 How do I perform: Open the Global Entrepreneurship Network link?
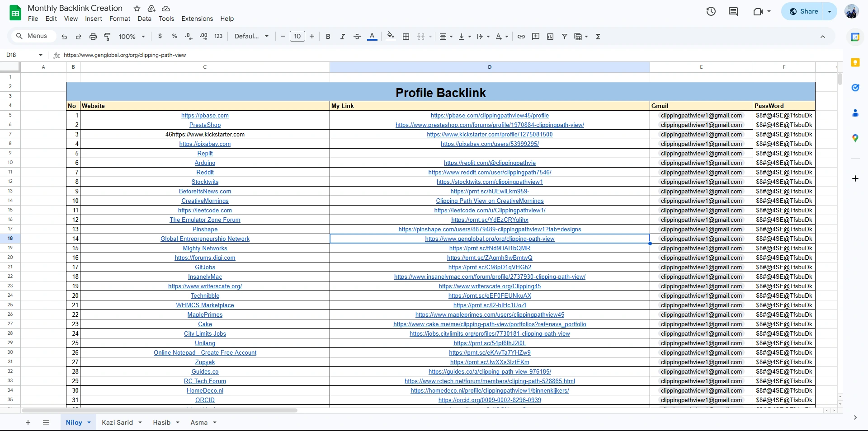(205, 239)
